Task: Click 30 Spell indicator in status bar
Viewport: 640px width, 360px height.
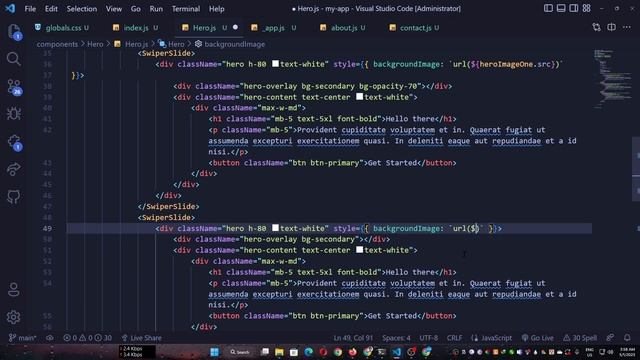Action: [x=580, y=338]
